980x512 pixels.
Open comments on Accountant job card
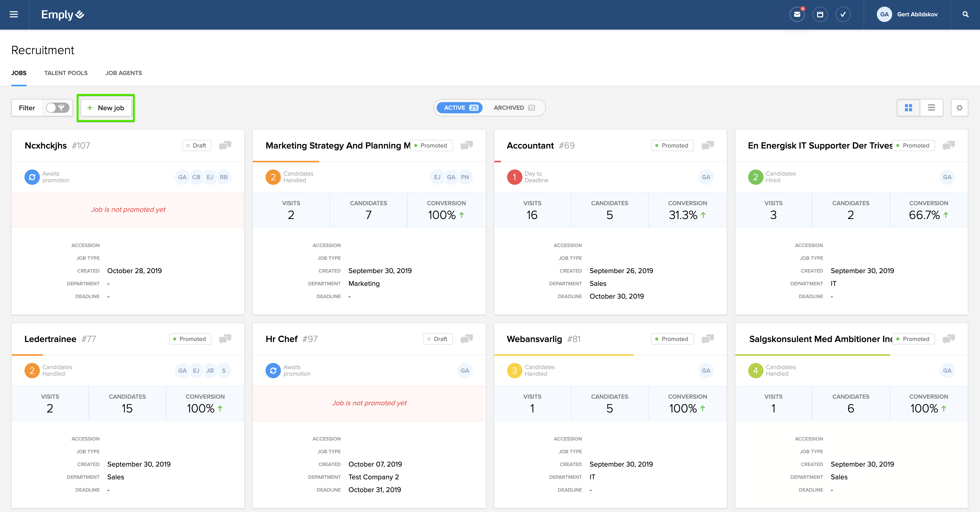click(707, 145)
